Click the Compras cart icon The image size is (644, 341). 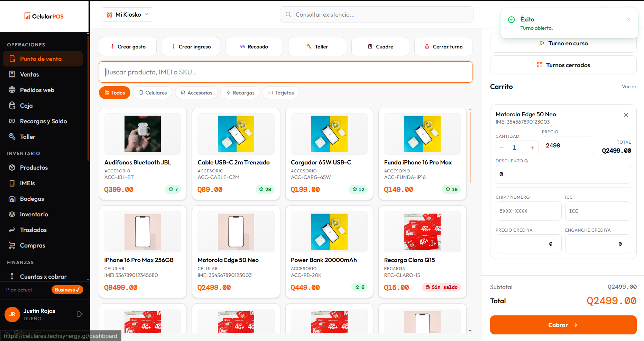point(12,245)
